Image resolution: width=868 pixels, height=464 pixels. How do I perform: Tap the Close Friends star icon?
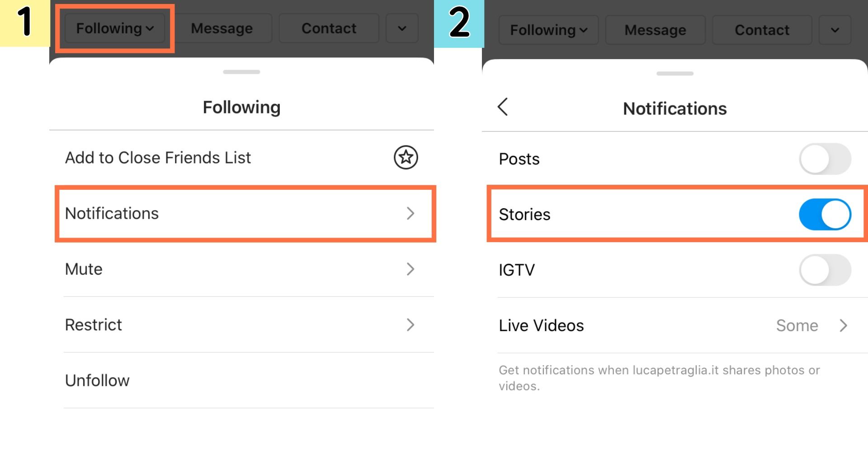point(406,158)
